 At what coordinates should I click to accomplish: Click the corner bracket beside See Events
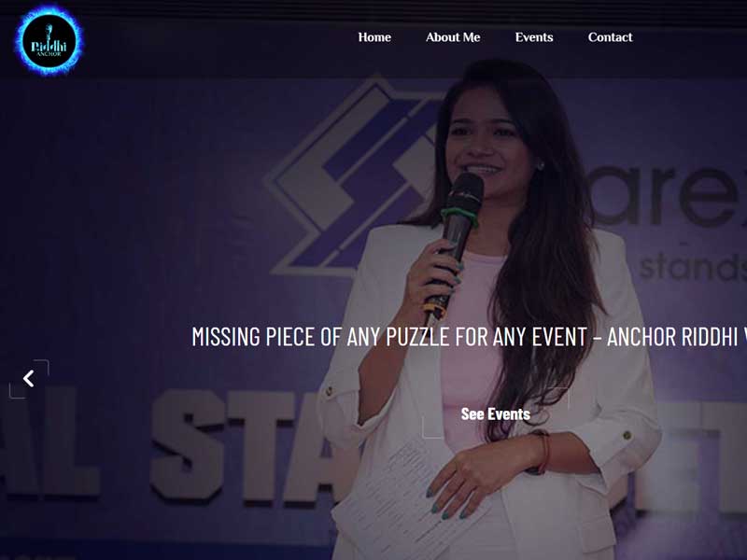coord(432,428)
